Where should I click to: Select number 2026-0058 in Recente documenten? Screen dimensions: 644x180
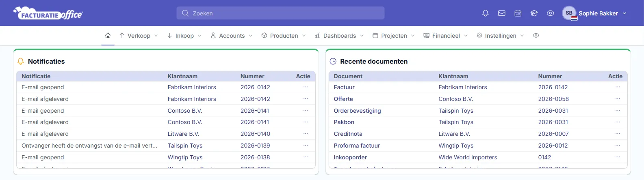click(x=553, y=99)
